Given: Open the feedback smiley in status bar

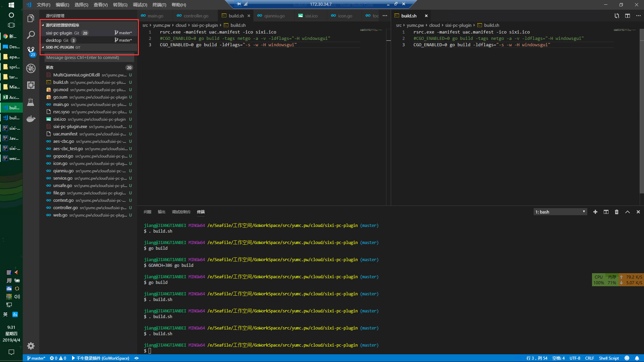Looking at the screenshot, I should (627, 358).
